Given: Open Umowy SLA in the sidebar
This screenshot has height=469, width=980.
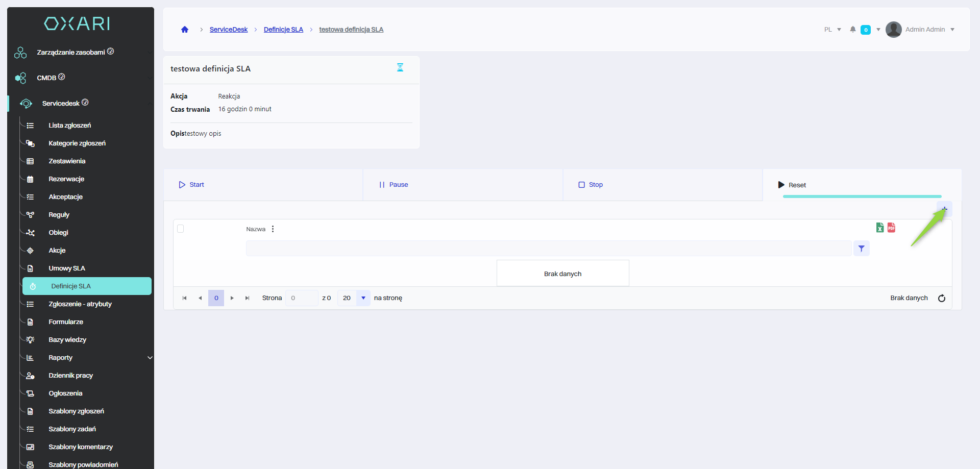Looking at the screenshot, I should (x=67, y=268).
